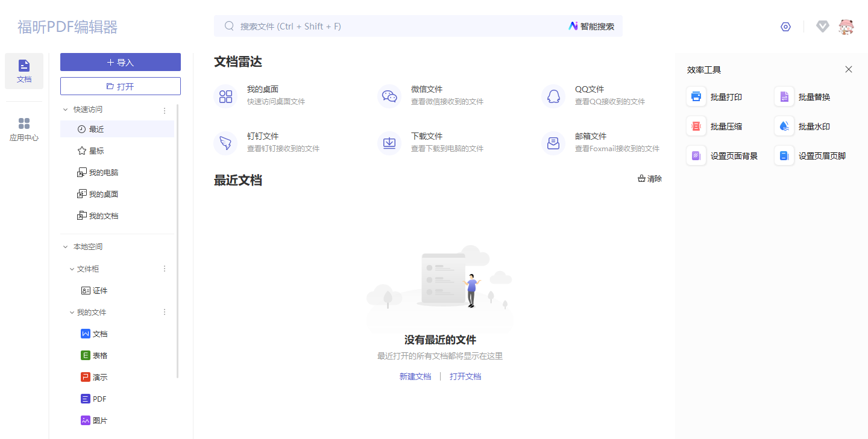Click the settings hexagon icon in header
Screen dimensions: 868x439
785,26
